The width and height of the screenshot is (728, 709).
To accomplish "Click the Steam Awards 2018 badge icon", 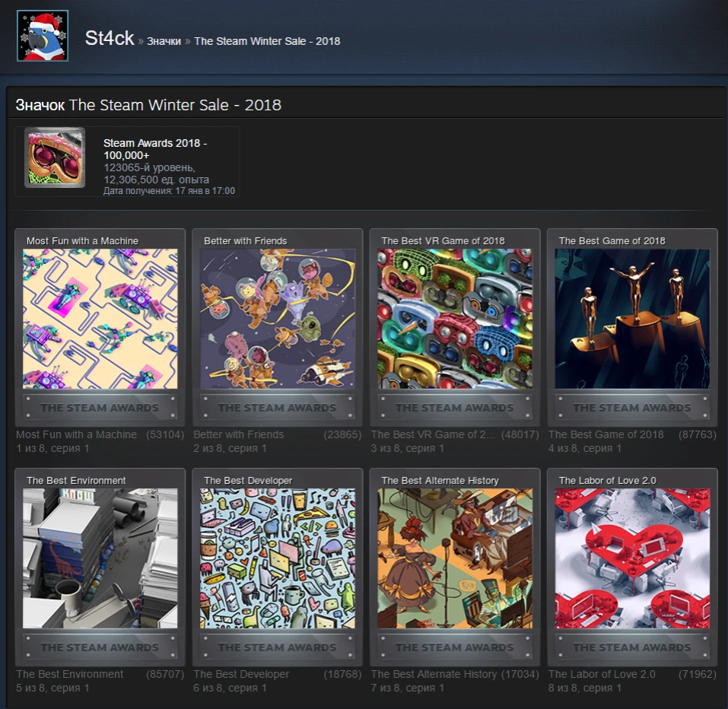I will [x=55, y=157].
